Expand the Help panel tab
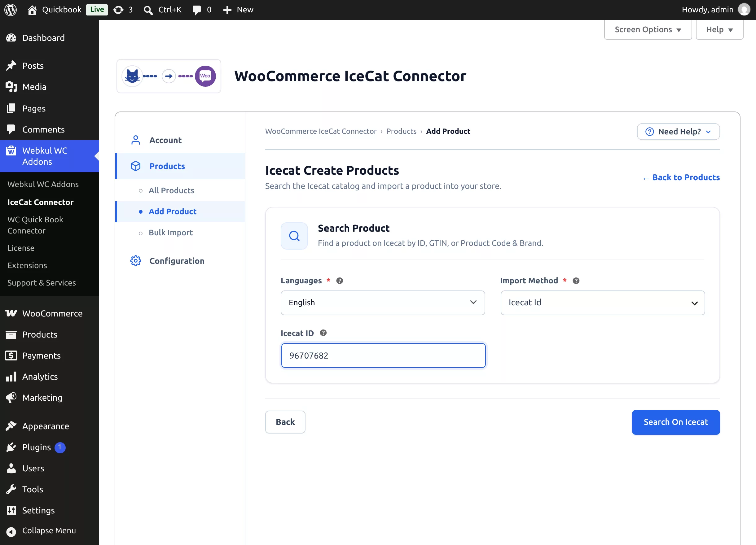This screenshot has height=545, width=756. pos(719,29)
